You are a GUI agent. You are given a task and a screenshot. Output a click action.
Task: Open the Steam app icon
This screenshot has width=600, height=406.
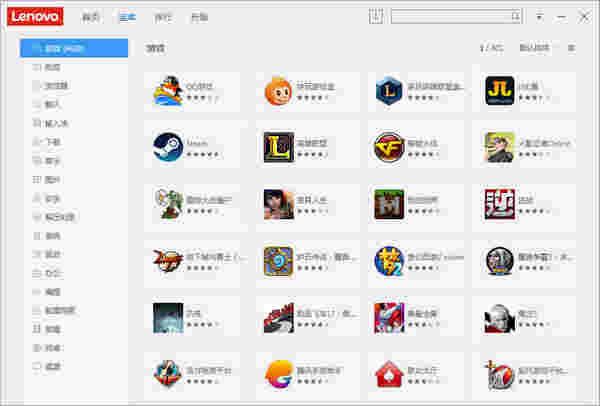[x=168, y=147]
